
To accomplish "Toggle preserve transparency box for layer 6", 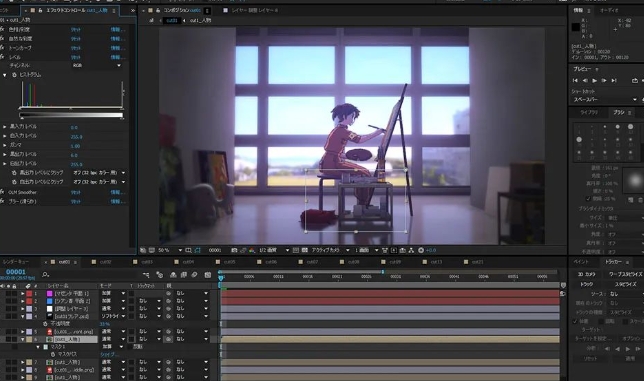I will [131, 339].
